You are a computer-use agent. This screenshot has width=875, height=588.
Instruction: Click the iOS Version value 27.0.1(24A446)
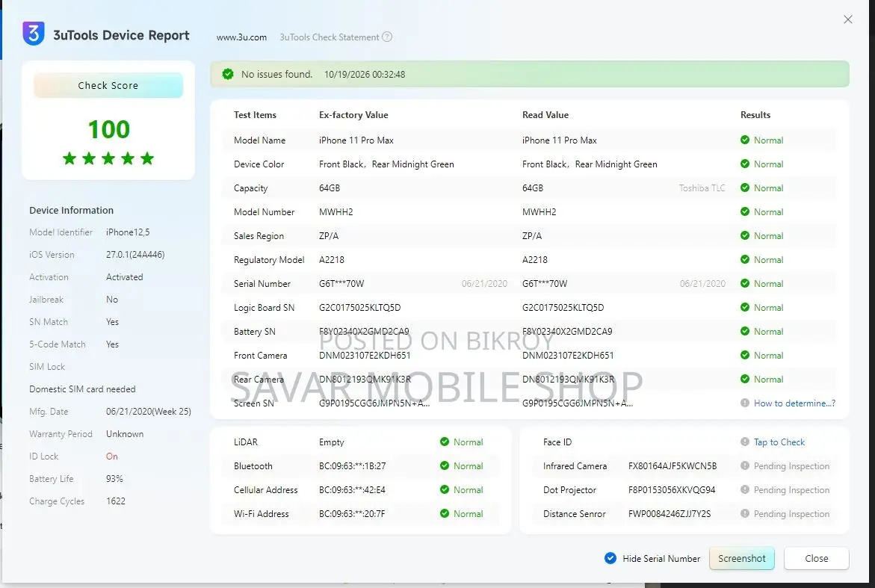[x=135, y=254]
